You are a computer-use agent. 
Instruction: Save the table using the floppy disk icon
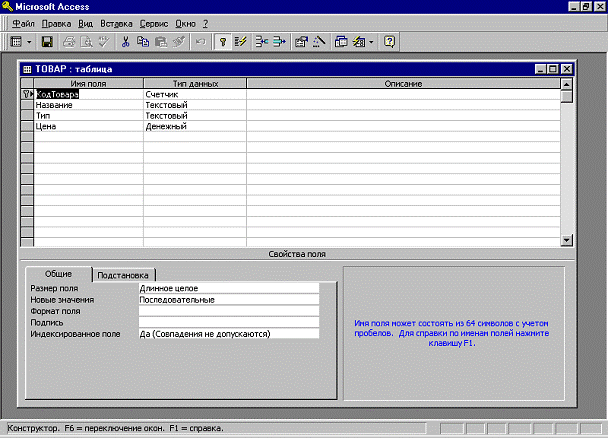47,42
